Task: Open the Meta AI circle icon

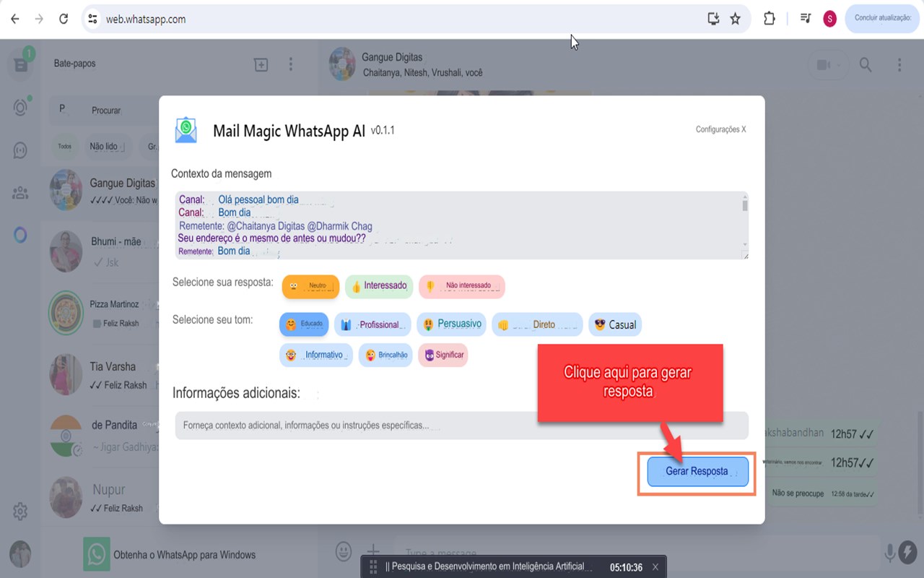Action: (x=20, y=235)
